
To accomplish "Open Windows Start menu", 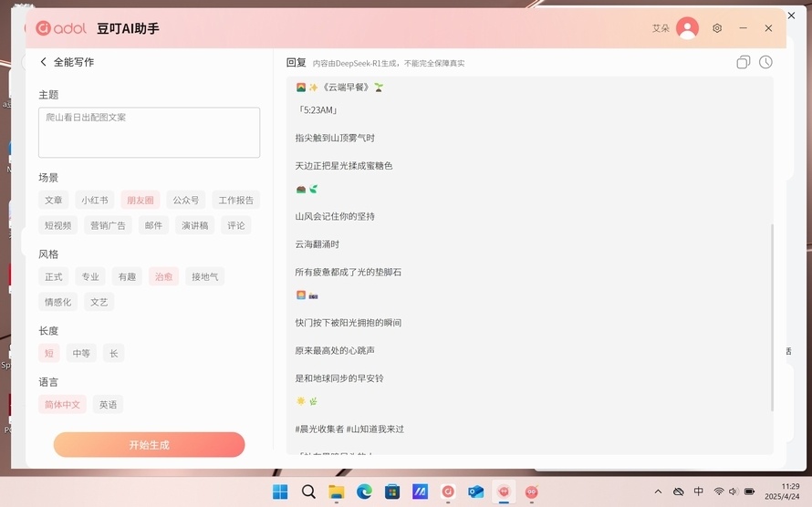I will [x=280, y=491].
